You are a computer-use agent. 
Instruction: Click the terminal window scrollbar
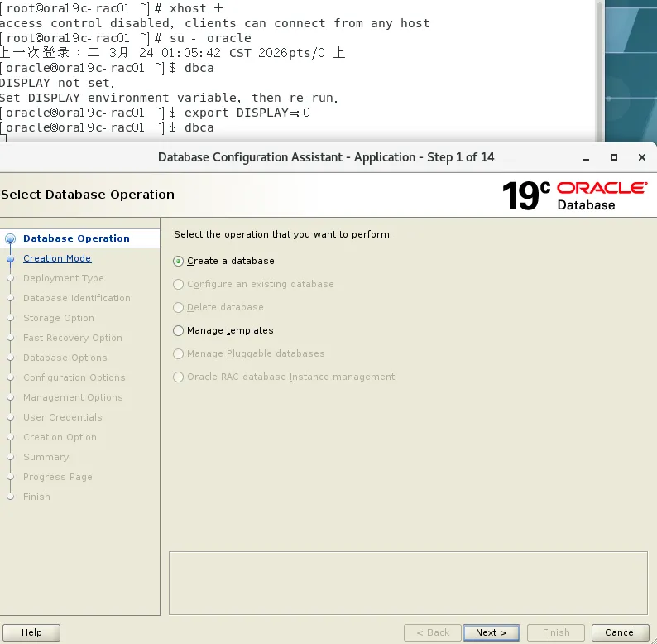(600, 70)
